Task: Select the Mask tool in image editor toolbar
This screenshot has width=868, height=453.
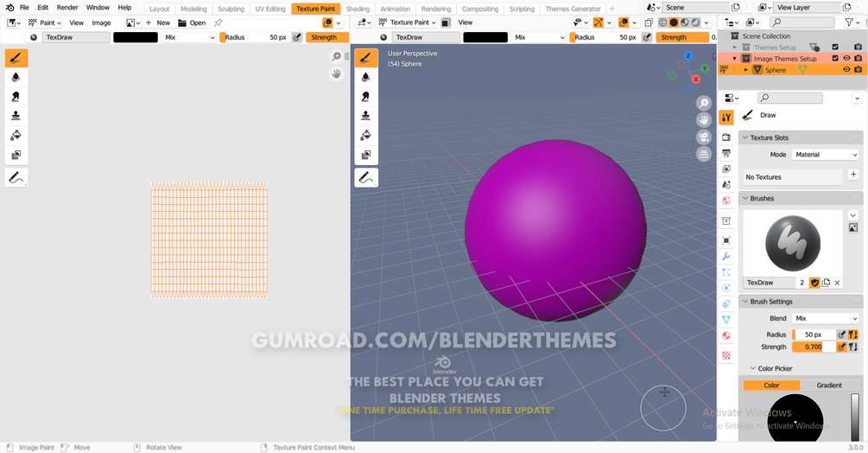Action: pos(16,155)
